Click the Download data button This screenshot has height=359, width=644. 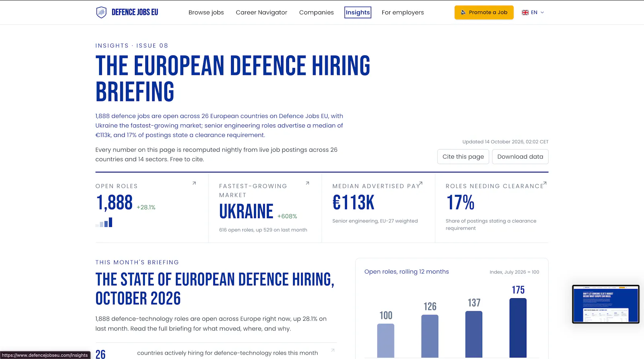click(520, 157)
